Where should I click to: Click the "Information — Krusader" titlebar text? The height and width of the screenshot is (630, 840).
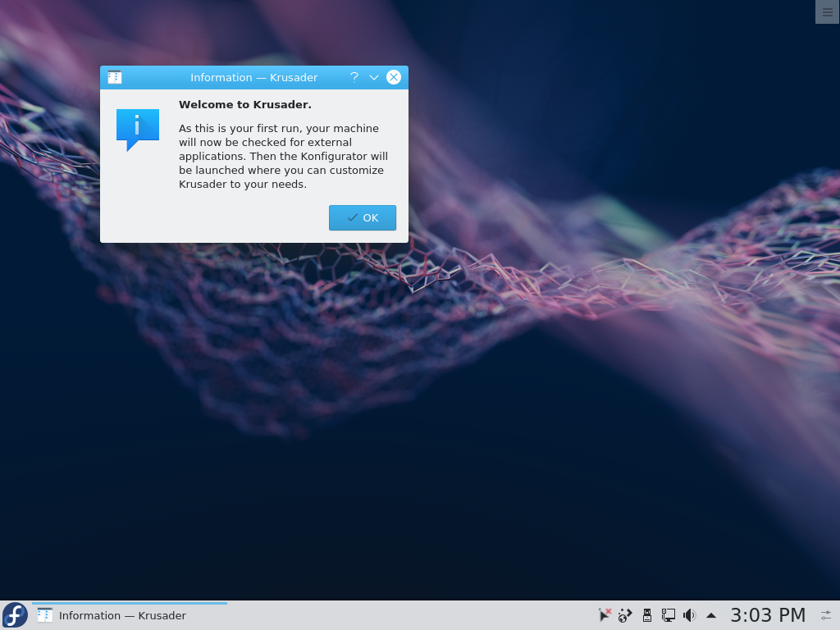click(x=254, y=77)
